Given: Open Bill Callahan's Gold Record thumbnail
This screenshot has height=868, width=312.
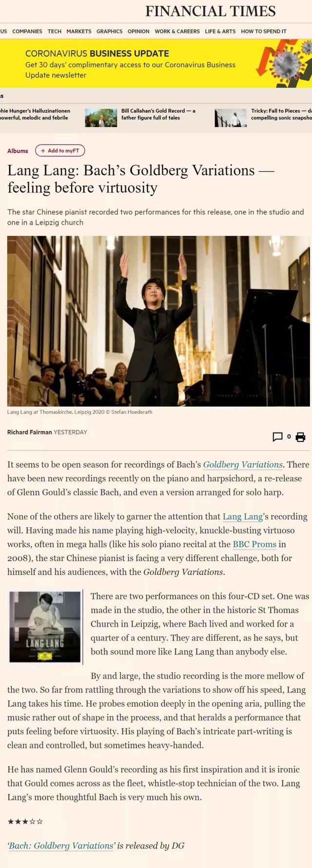Looking at the screenshot, I should (101, 118).
